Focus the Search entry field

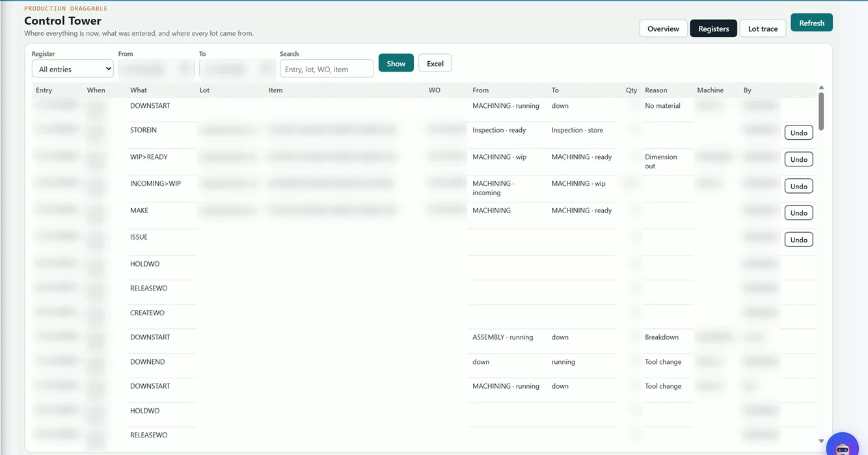click(x=327, y=69)
